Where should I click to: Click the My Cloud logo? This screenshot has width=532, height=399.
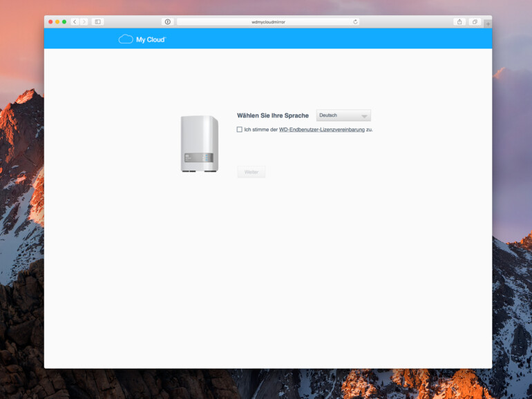point(142,39)
